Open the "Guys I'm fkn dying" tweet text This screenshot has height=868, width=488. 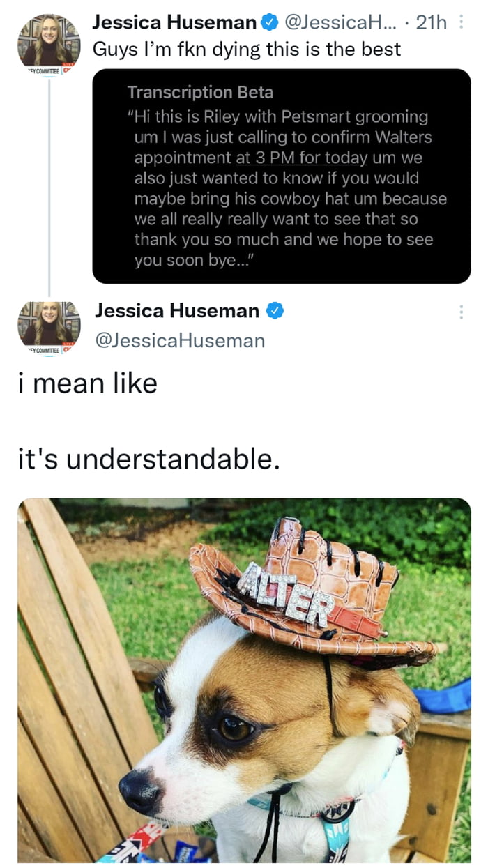coord(246,50)
